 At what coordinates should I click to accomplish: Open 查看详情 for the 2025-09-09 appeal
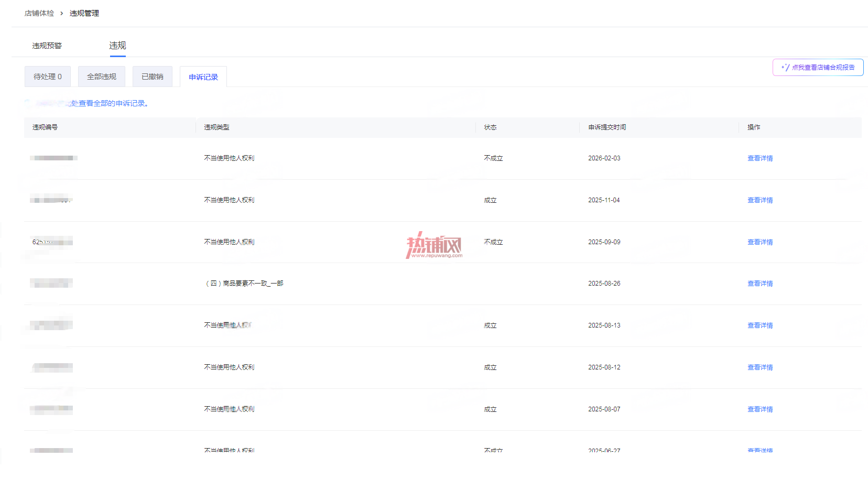(760, 242)
